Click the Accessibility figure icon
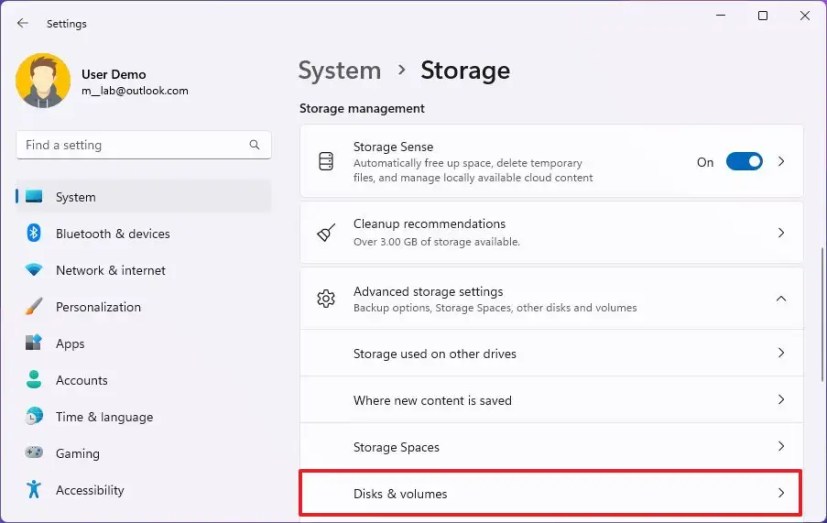The height and width of the screenshot is (523, 827). click(34, 489)
